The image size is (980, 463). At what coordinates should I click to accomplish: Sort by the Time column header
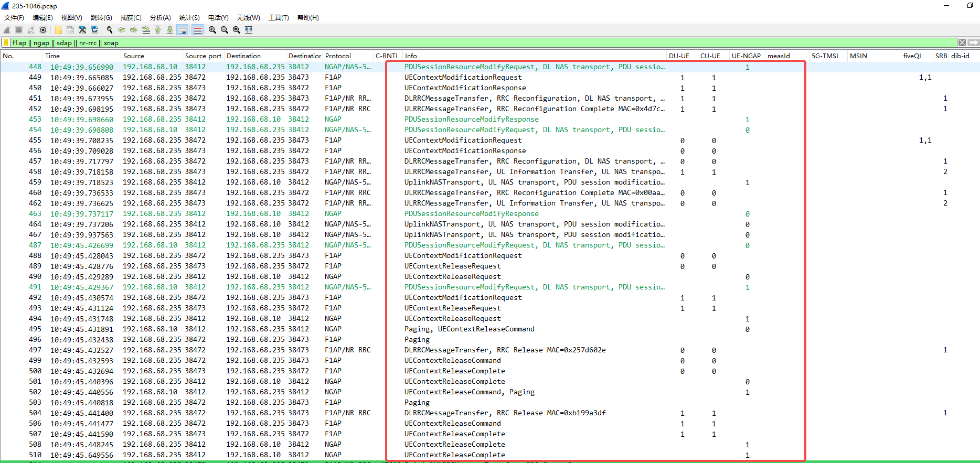coord(81,56)
